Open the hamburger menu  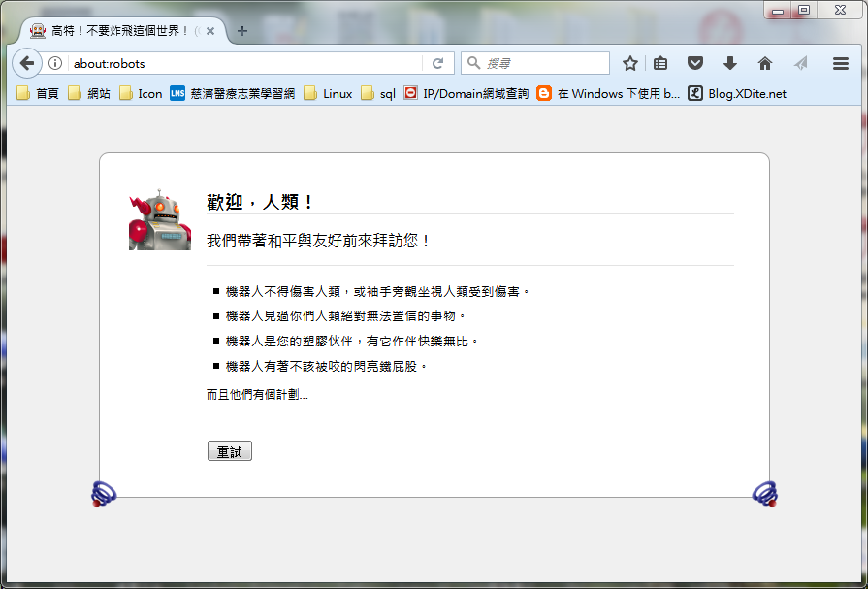click(x=840, y=63)
